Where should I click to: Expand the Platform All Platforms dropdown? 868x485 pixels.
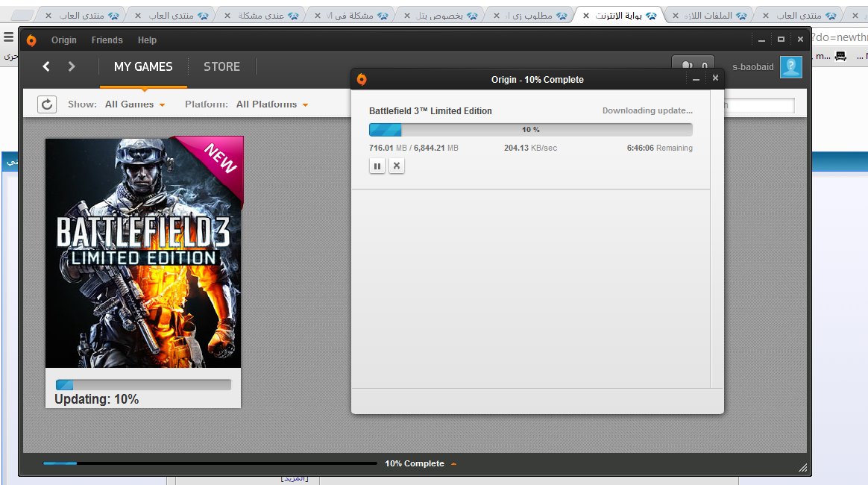[271, 104]
